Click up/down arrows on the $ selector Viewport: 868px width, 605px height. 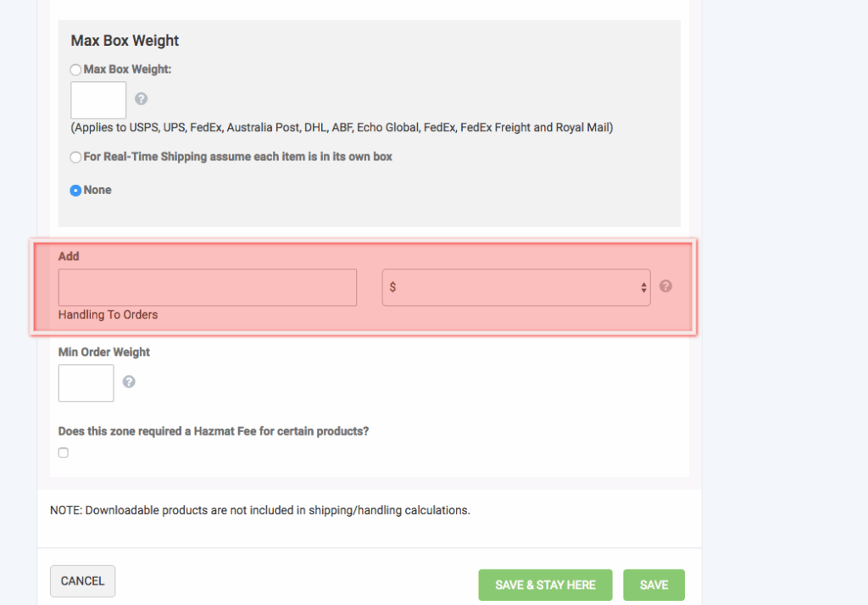pos(643,288)
